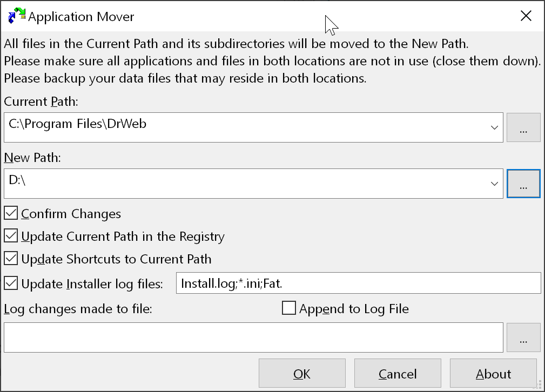Click the Log changes made to file field
Image resolution: width=545 pixels, height=392 pixels.
pos(253,337)
